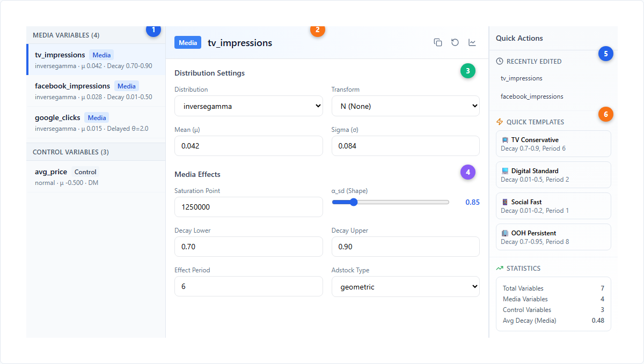Open the Distribution dropdown showing inversegamma
The width and height of the screenshot is (644, 364).
pos(248,106)
